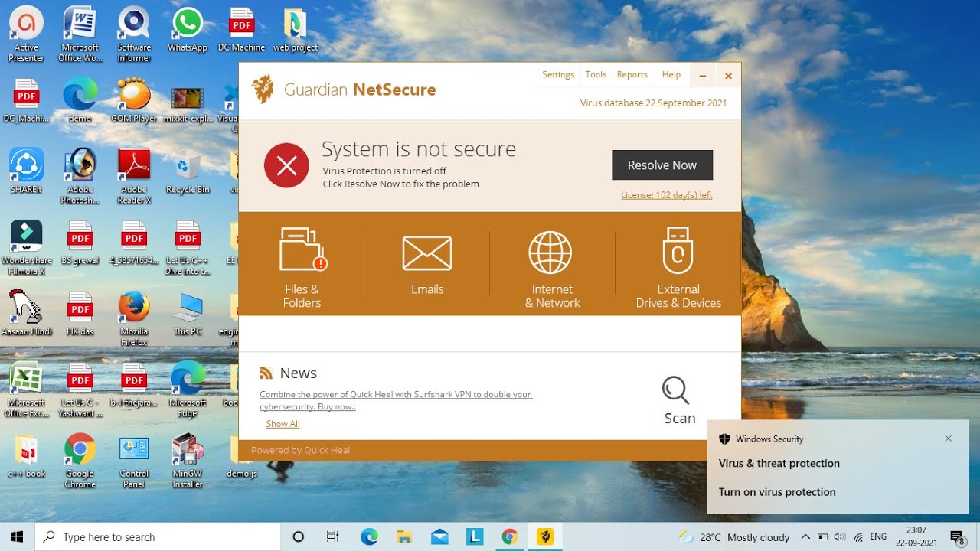
Task: Open the Tools menu
Action: click(x=596, y=74)
